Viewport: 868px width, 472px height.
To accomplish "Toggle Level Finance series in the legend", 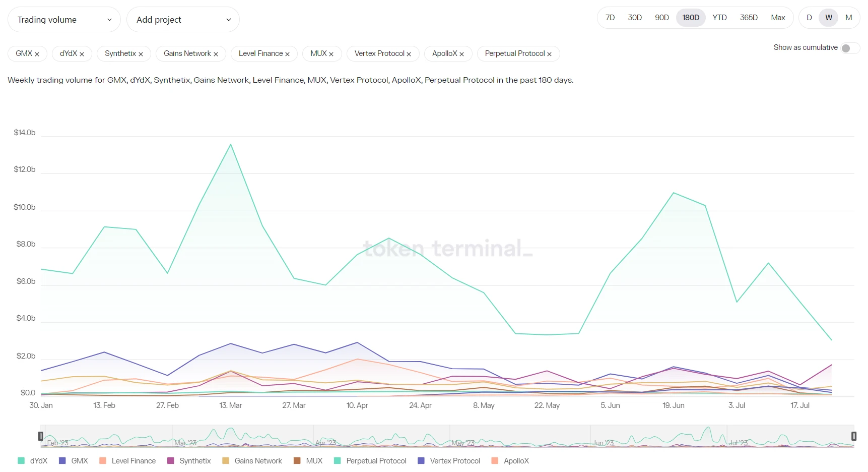I will (x=127, y=461).
